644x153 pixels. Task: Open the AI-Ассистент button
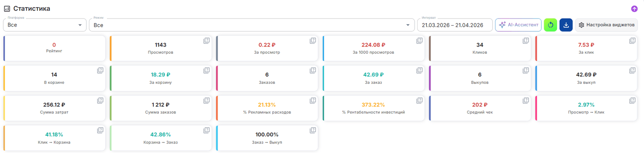click(x=518, y=25)
